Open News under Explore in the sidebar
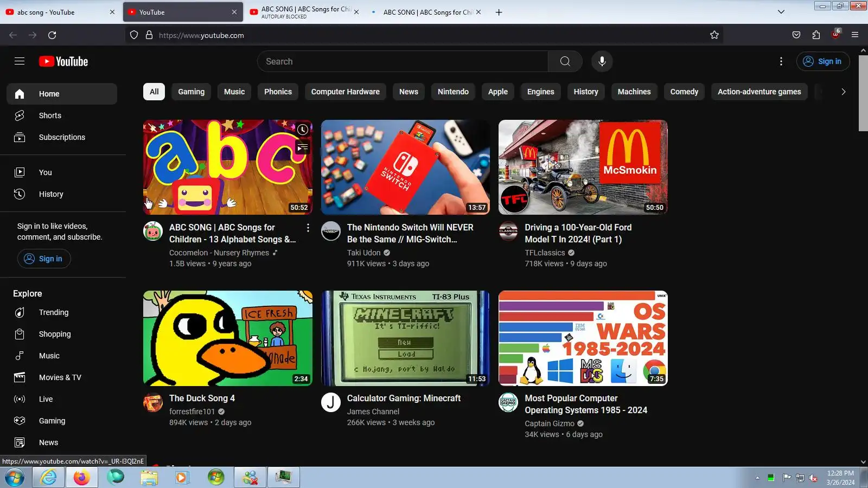This screenshot has width=868, height=488. 62,442
